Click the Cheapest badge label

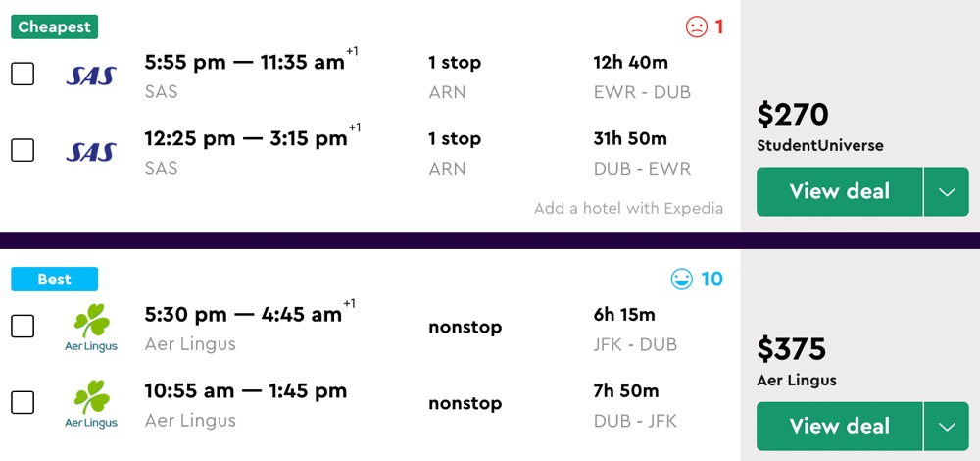coord(54,26)
